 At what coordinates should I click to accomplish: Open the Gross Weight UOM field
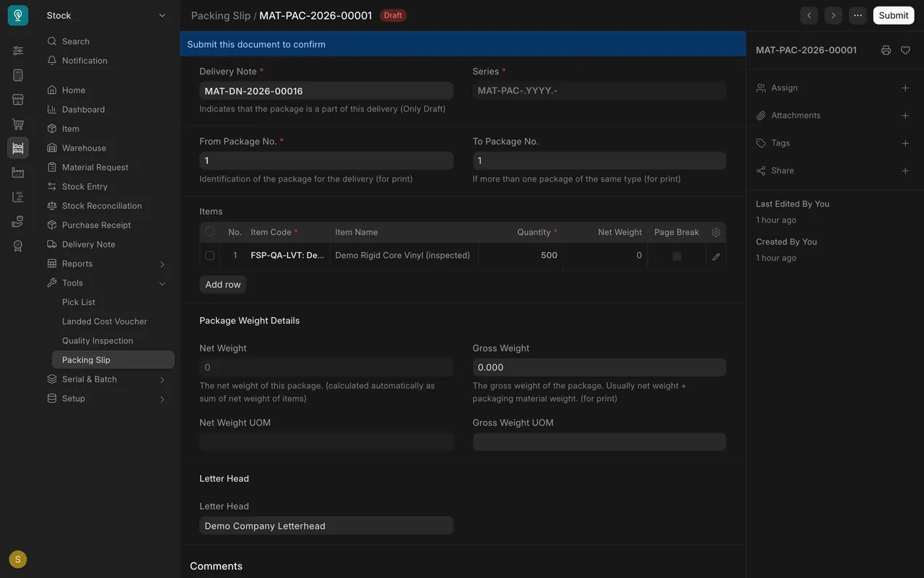coord(599,442)
